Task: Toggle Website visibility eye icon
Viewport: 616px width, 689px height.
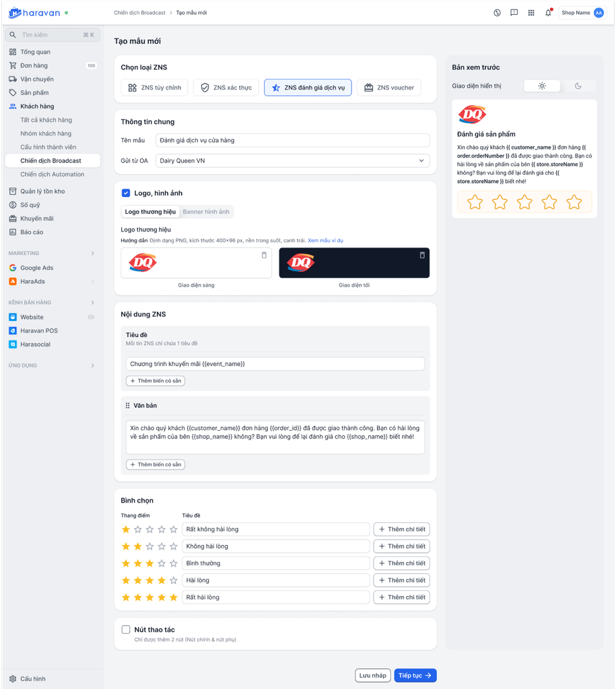Action: [x=91, y=318]
